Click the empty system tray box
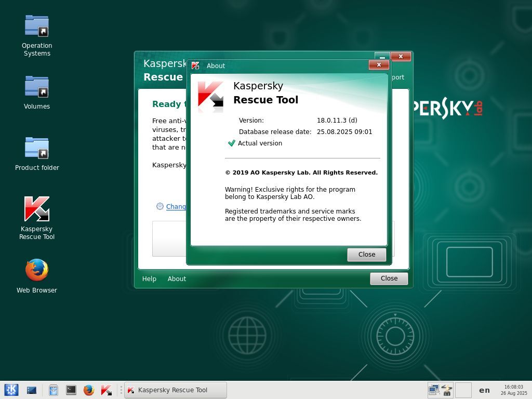532x399 pixels. tap(463, 390)
